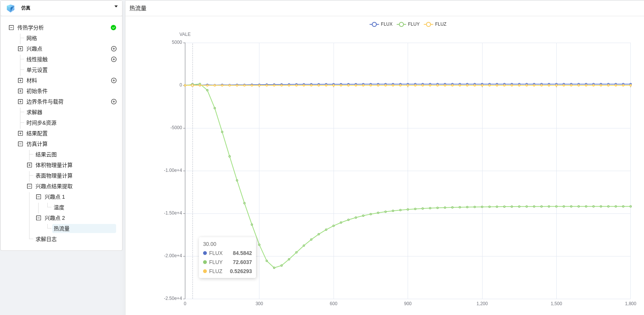Viewport: 644px width, 315px height.
Task: Select 线性接触 in the tree
Action: pyautogui.click(x=37, y=59)
